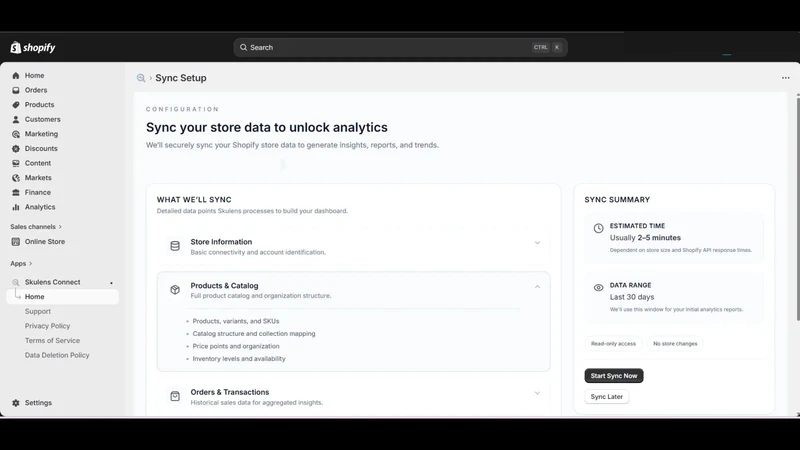Open Finance menu item
The width and height of the screenshot is (800, 450).
[38, 192]
